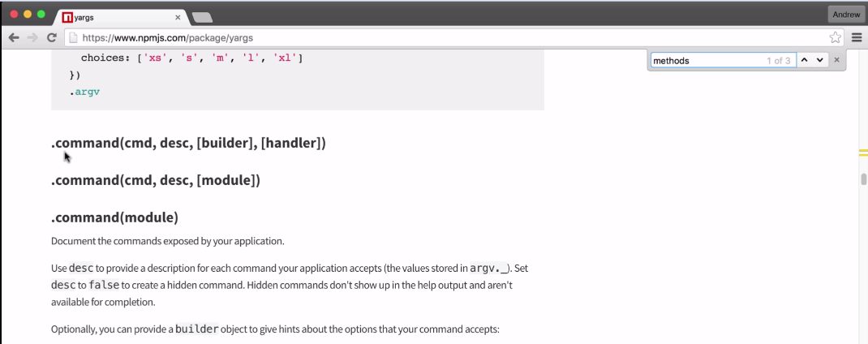Click the browser back arrow
The width and height of the screenshot is (868, 344).
pos(14,37)
